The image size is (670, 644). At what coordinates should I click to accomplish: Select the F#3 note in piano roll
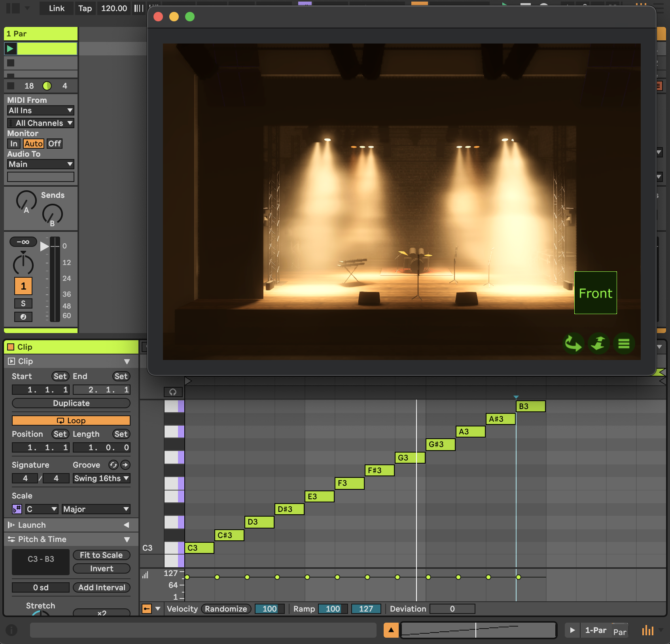[x=380, y=470]
